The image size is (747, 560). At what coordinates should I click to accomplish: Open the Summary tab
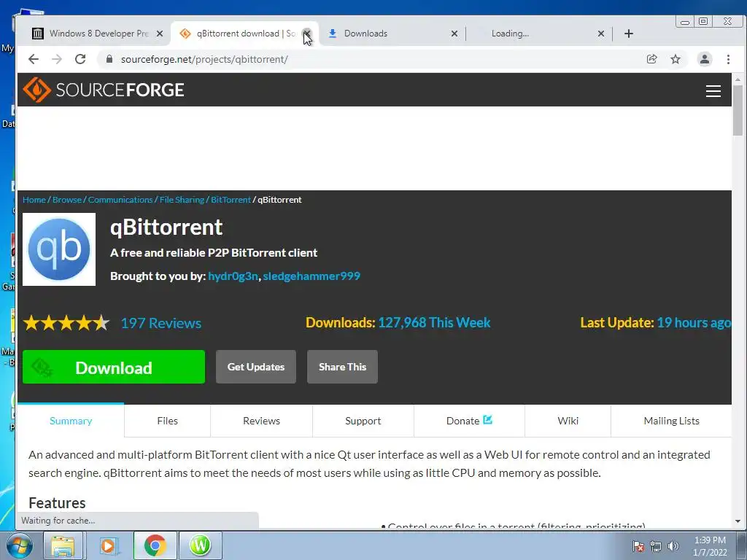pyautogui.click(x=71, y=421)
